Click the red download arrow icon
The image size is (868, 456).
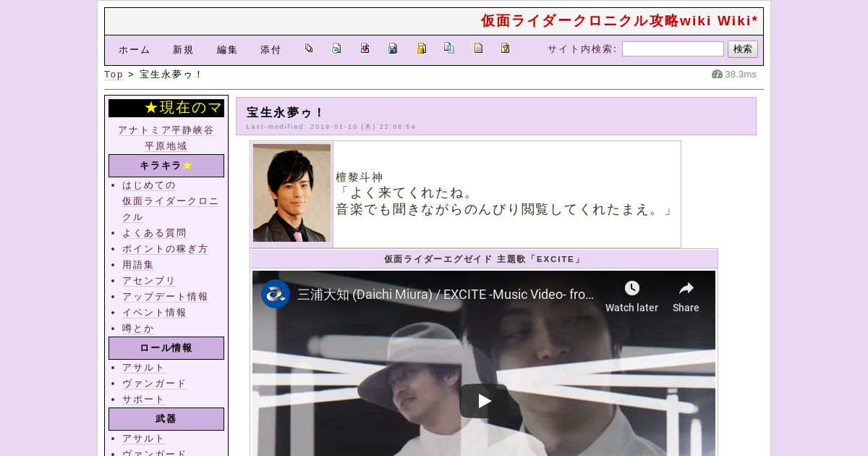coord(365,48)
